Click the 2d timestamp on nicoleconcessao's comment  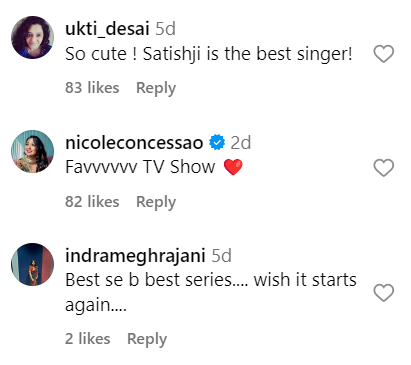tap(241, 143)
